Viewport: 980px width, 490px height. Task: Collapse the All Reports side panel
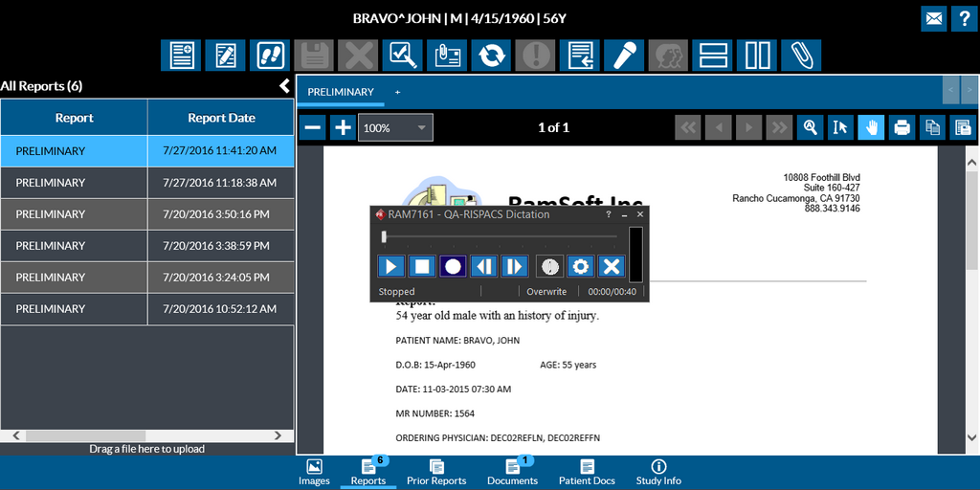point(284,86)
